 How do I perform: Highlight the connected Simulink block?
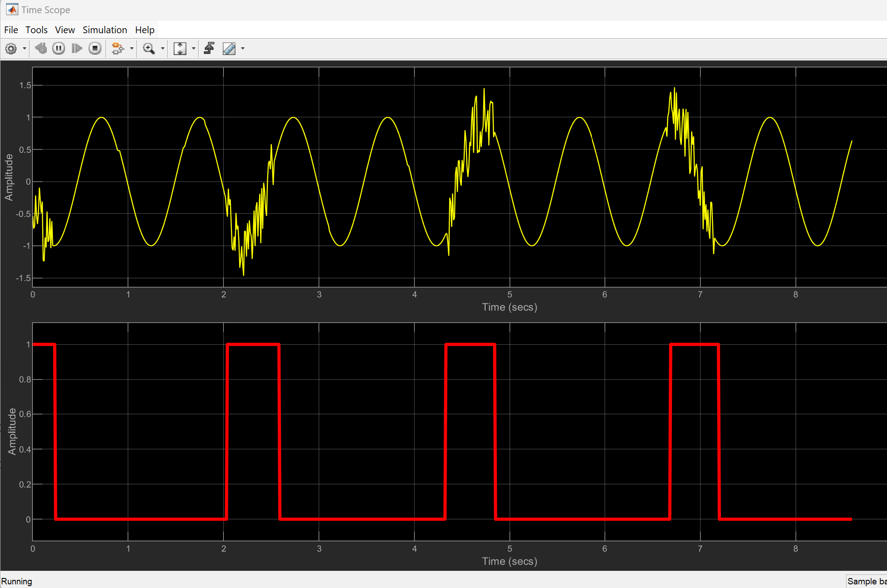[118, 49]
